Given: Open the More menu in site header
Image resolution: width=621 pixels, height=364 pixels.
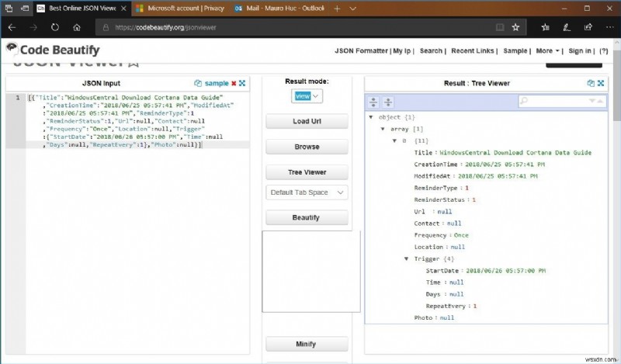Looking at the screenshot, I should pyautogui.click(x=546, y=51).
